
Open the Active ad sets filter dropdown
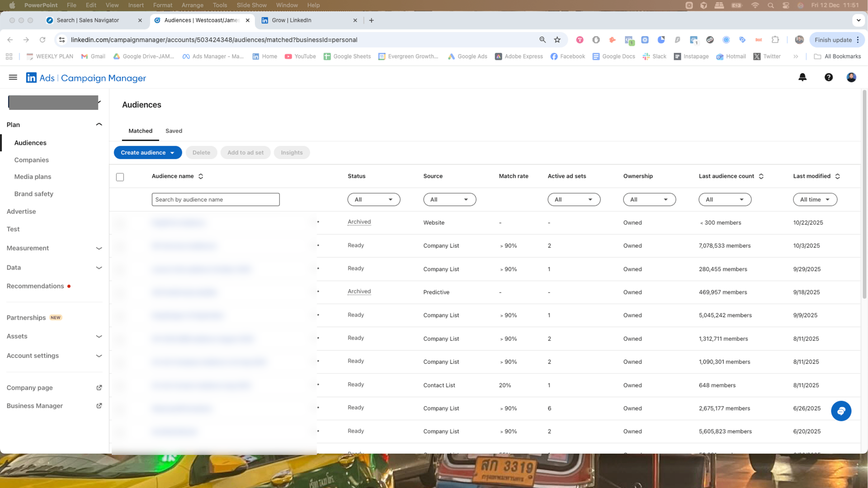pyautogui.click(x=574, y=199)
